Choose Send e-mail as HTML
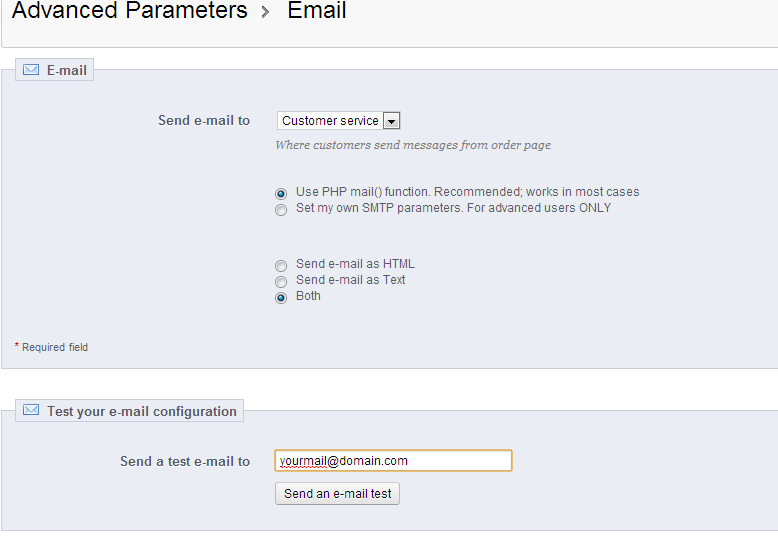The width and height of the screenshot is (778, 539). coord(281,265)
